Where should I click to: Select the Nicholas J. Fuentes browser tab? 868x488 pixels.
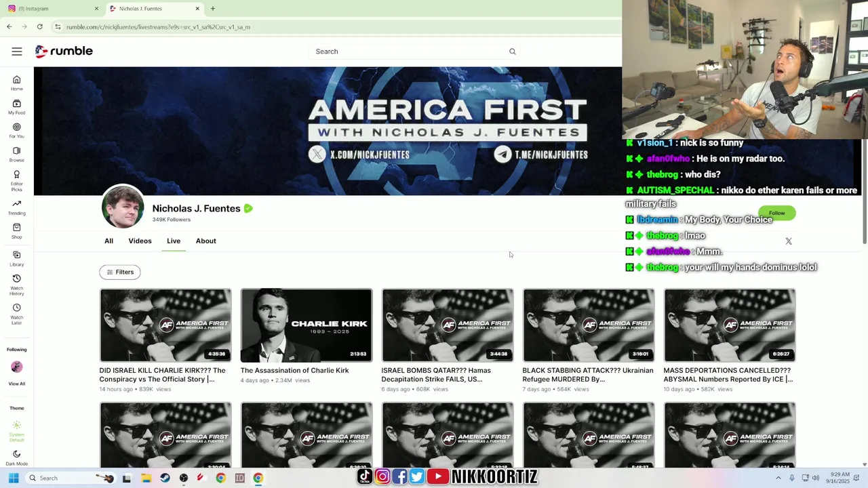coord(155,9)
